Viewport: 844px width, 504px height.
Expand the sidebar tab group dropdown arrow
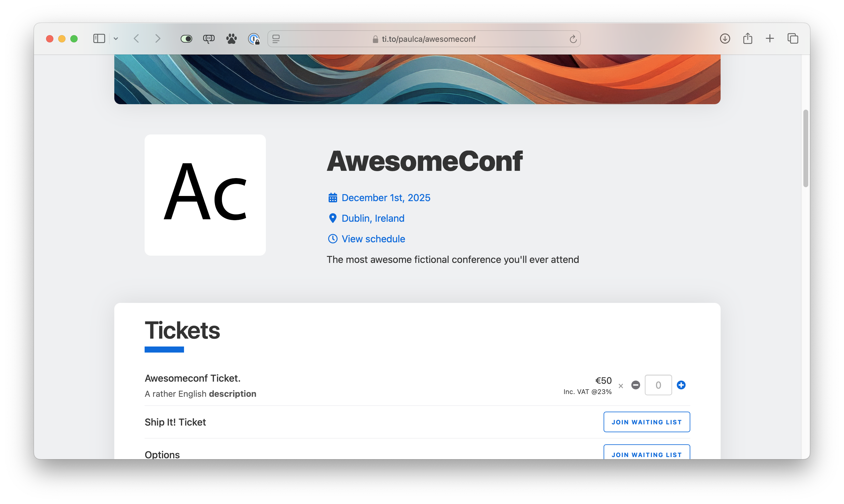coord(116,39)
